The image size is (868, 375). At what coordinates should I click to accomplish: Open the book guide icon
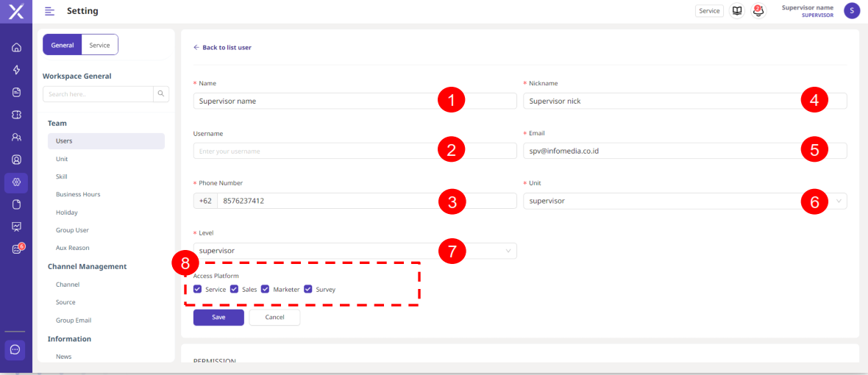[736, 11]
